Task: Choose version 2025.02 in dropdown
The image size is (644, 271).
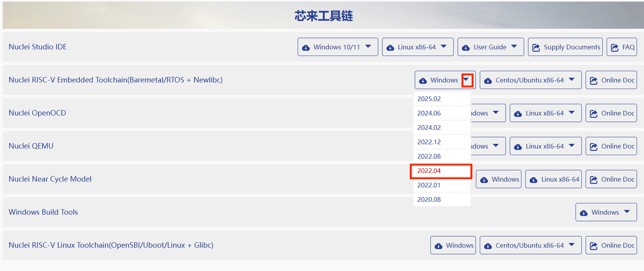Action: coord(429,99)
